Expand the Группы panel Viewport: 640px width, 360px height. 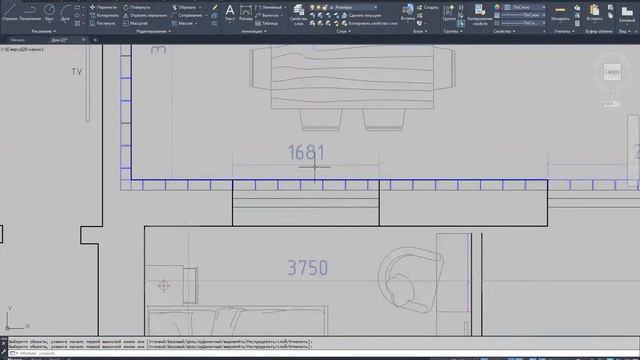coord(453,31)
